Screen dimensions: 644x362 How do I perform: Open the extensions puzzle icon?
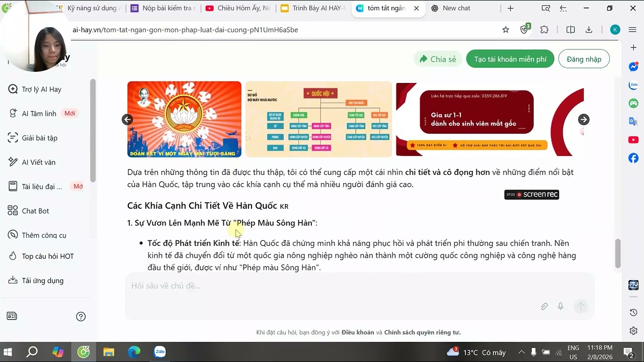pyautogui.click(x=544, y=30)
